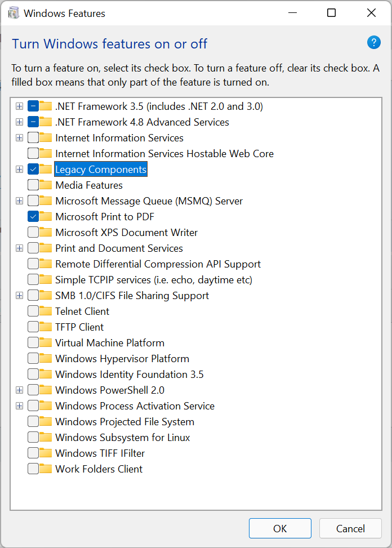Click folder icon next to Simple TCPIP services
This screenshot has height=548, width=392.
tap(46, 279)
